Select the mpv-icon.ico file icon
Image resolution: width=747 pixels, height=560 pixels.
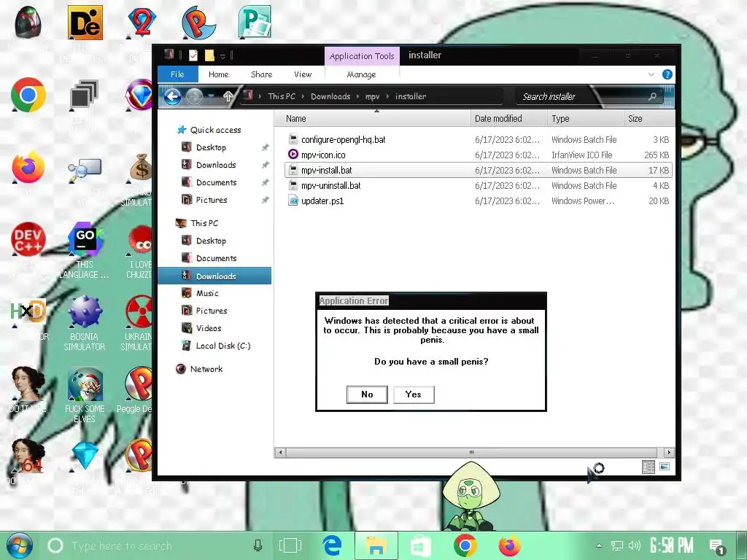click(x=293, y=155)
